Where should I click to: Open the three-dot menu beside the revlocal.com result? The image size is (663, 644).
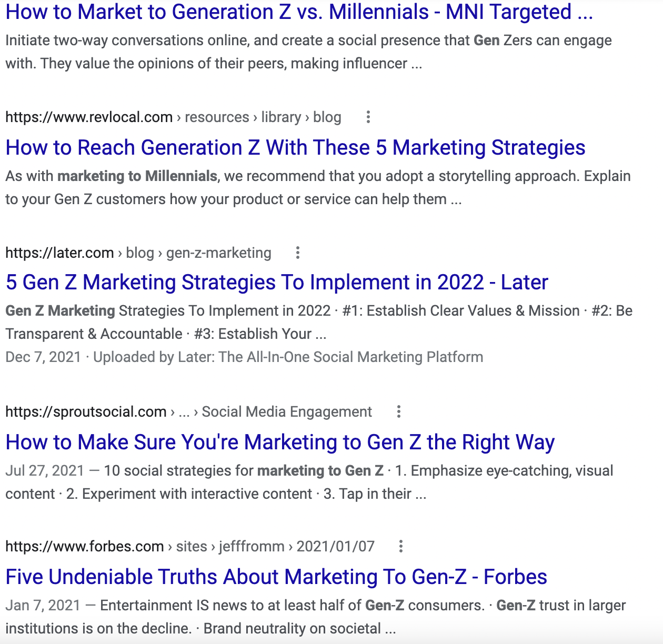[x=368, y=117]
